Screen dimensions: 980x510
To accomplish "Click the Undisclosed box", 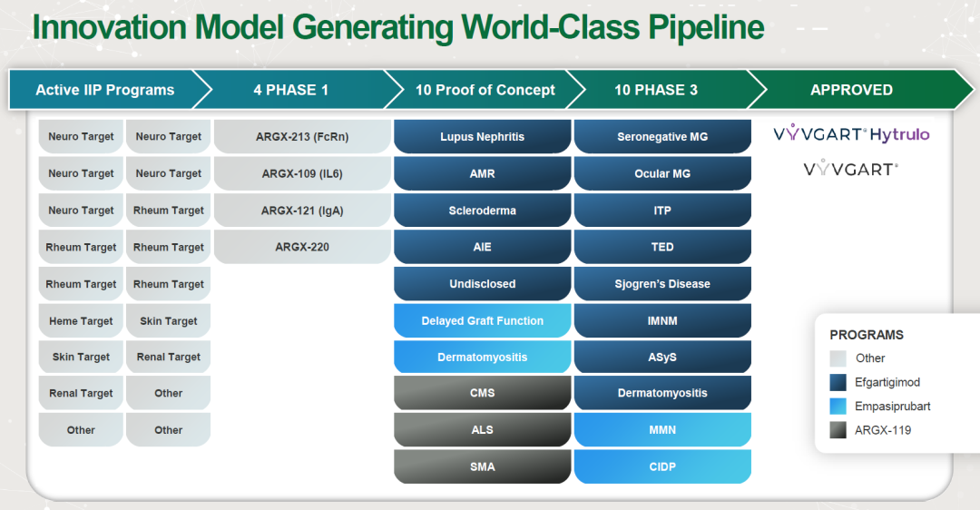I will [x=483, y=284].
